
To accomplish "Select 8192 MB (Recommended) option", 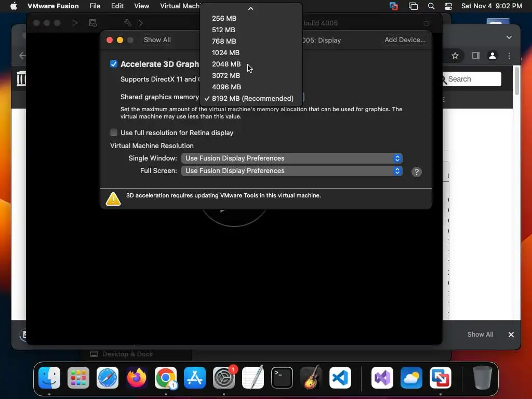I will [251, 98].
